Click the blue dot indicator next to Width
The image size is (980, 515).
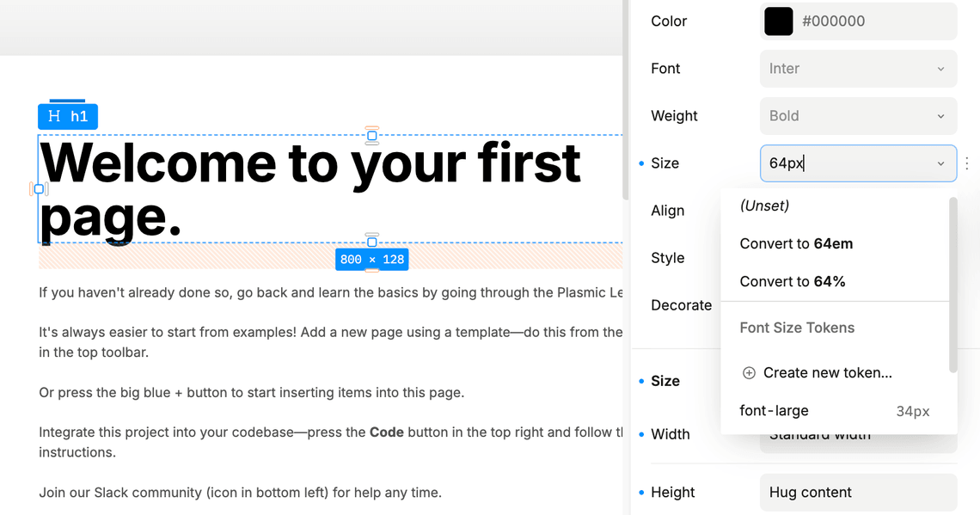tap(641, 434)
